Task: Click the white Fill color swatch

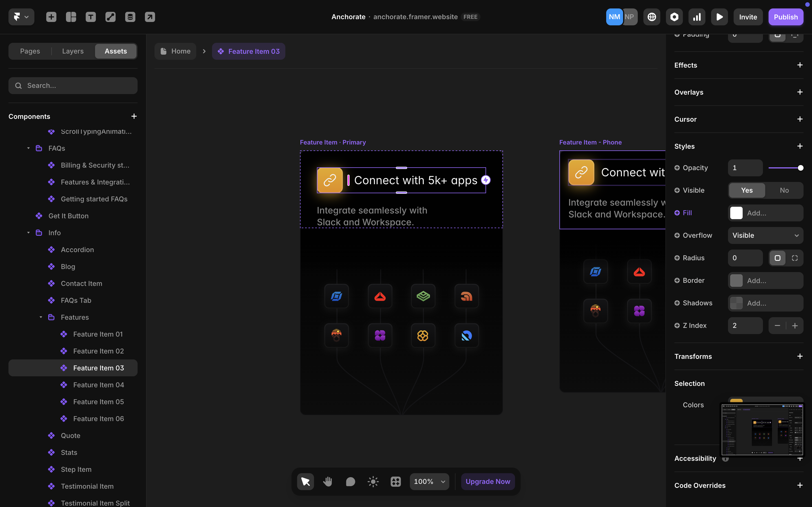Action: point(736,213)
